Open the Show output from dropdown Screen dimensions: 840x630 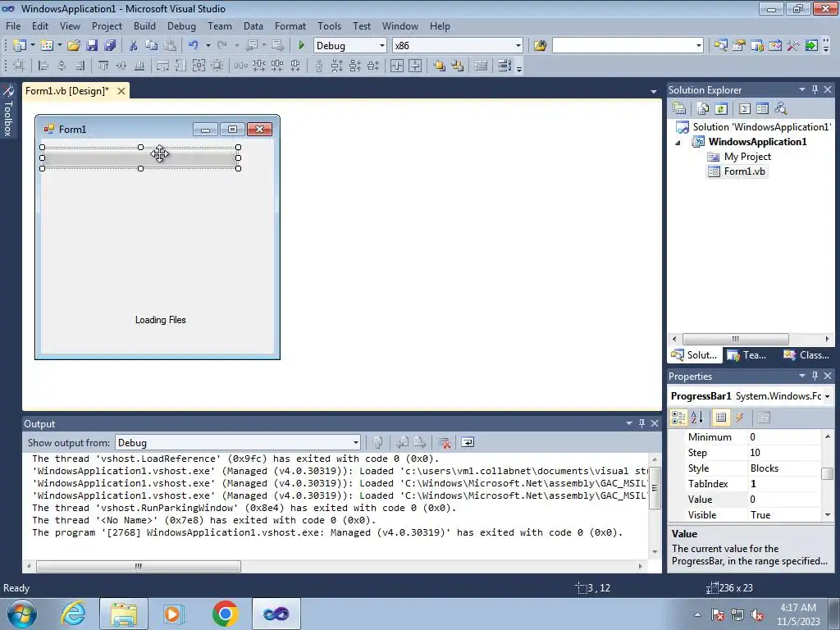pos(356,442)
